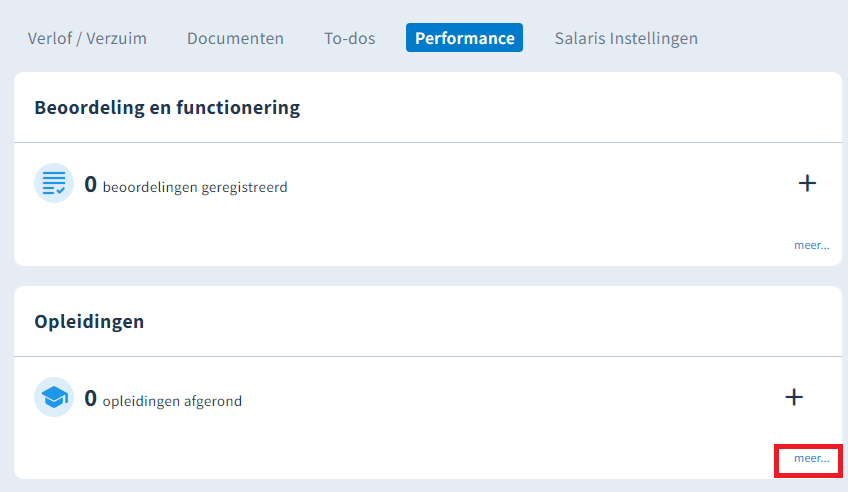
Task: Select the opleidingen afgerond text
Action: (x=173, y=401)
